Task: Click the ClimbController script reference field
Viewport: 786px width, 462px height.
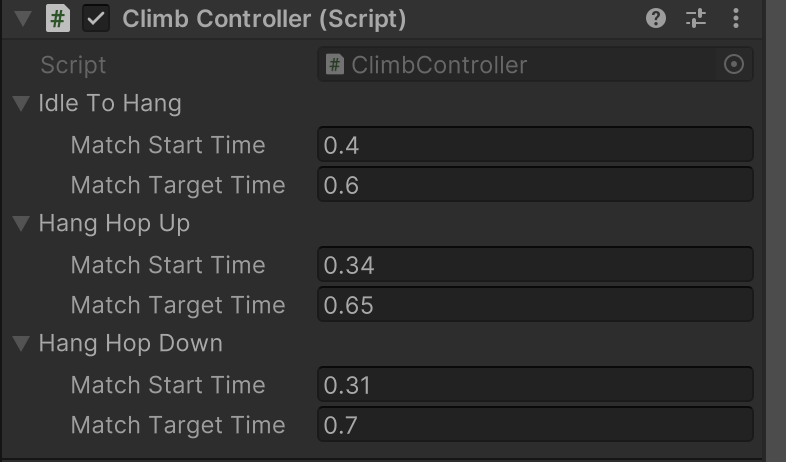Action: [520, 65]
